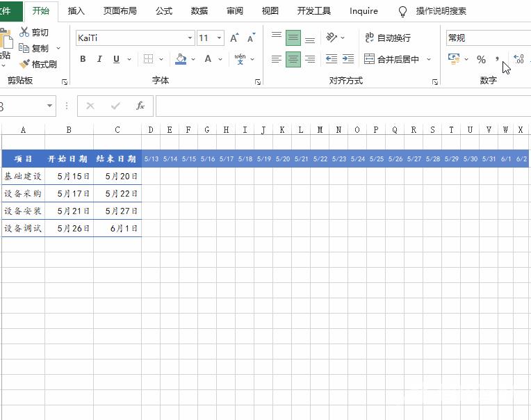Open the 公式 ribbon tab

tap(164, 11)
